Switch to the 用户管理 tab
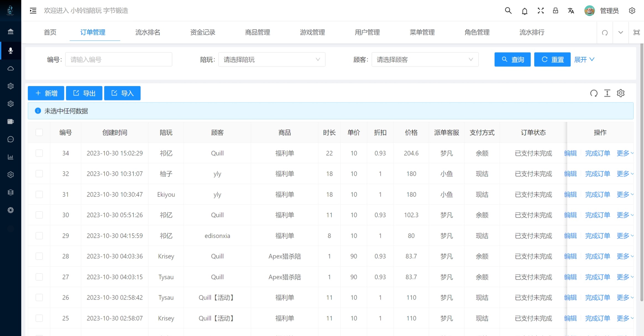 [367, 32]
